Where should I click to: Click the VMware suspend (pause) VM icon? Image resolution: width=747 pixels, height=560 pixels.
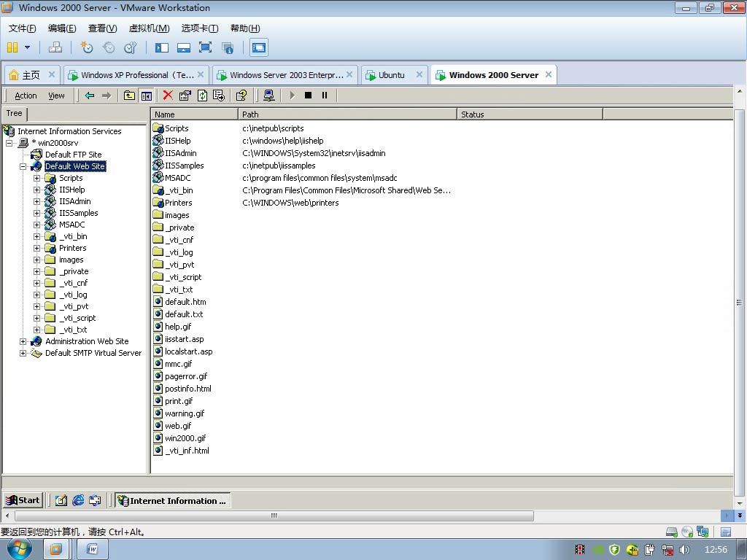pos(13,47)
